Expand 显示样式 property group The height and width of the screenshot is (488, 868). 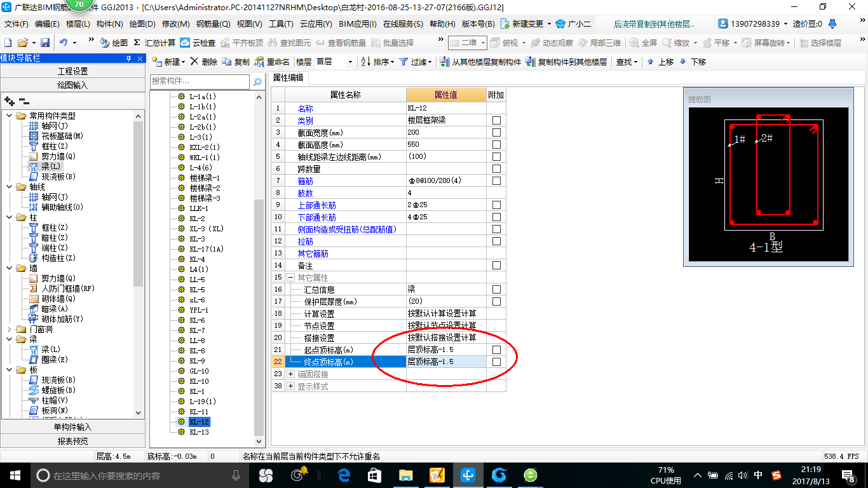291,386
